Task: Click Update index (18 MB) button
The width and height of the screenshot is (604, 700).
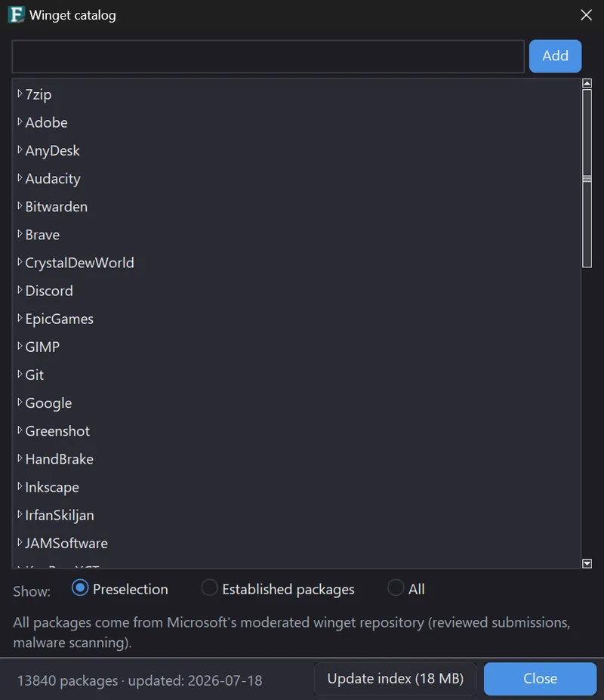Action: click(396, 679)
